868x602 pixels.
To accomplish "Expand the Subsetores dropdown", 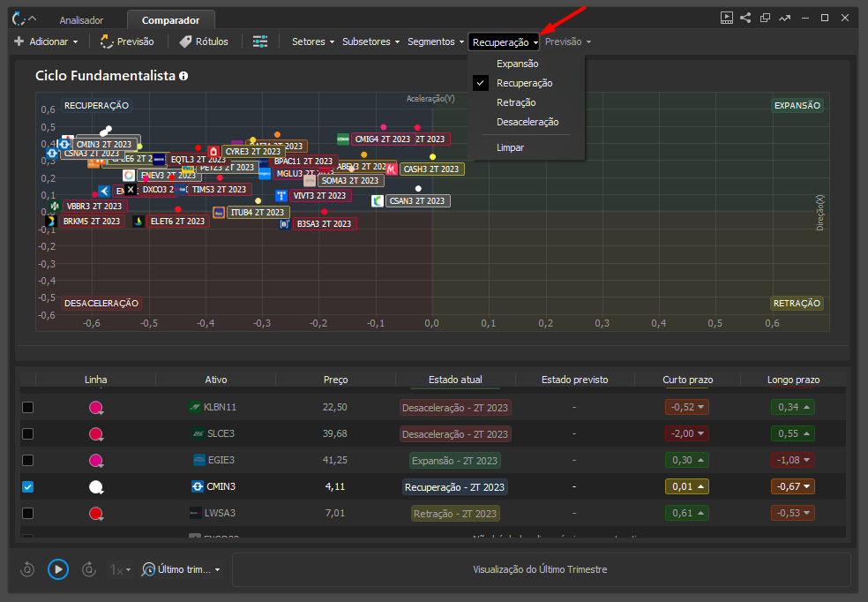I will (x=370, y=41).
